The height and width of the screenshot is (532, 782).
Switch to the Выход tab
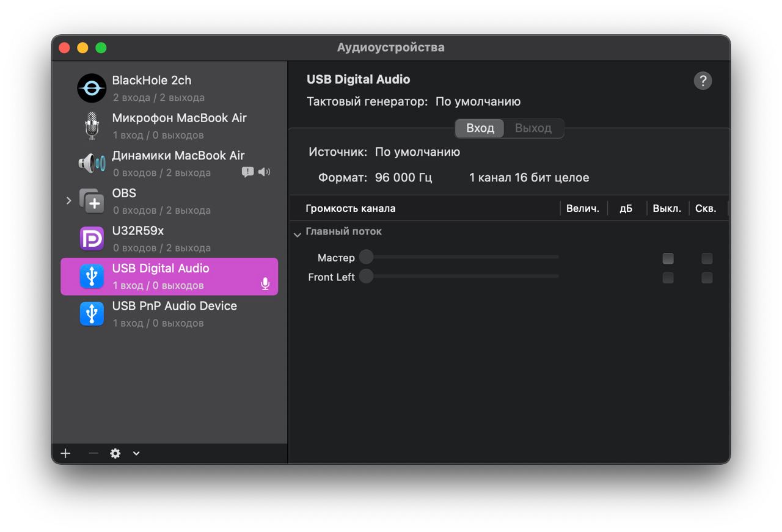tap(533, 128)
